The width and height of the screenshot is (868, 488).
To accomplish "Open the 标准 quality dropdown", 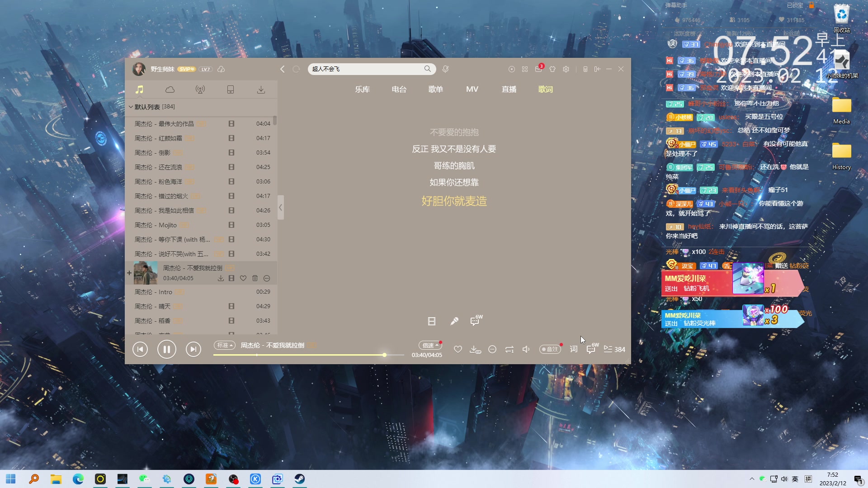I will coord(225,345).
